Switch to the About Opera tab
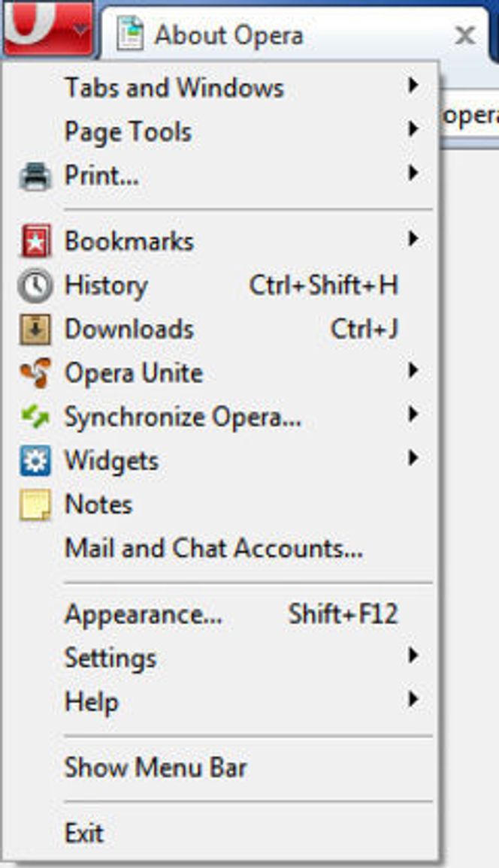Screen dimensions: 499x868 tap(296, 35)
